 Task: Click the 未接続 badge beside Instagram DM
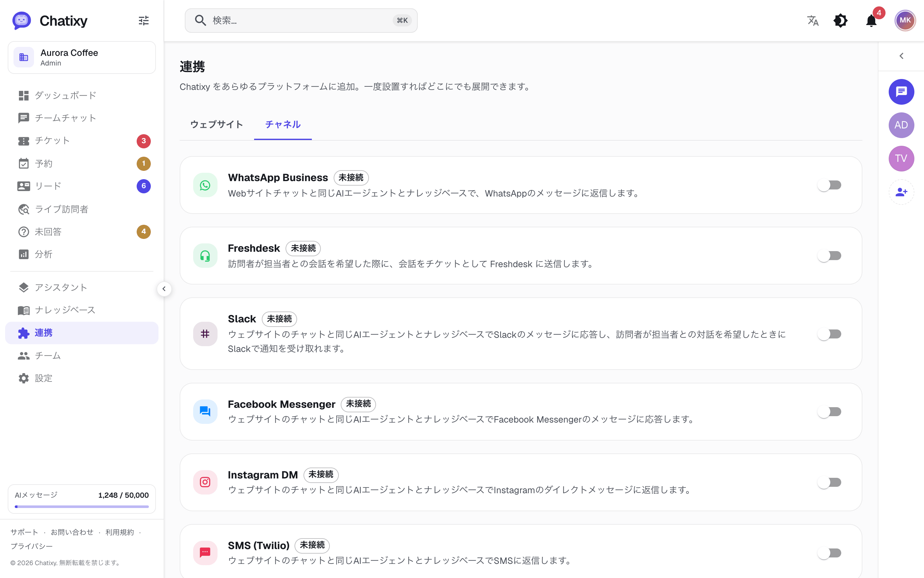321,475
